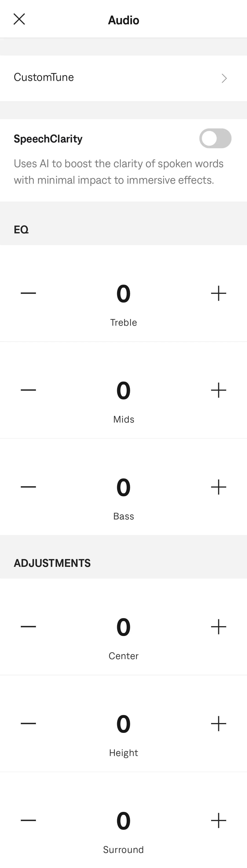The image size is (247, 868).
Task: Raise the Mids level
Action: pyautogui.click(x=218, y=390)
